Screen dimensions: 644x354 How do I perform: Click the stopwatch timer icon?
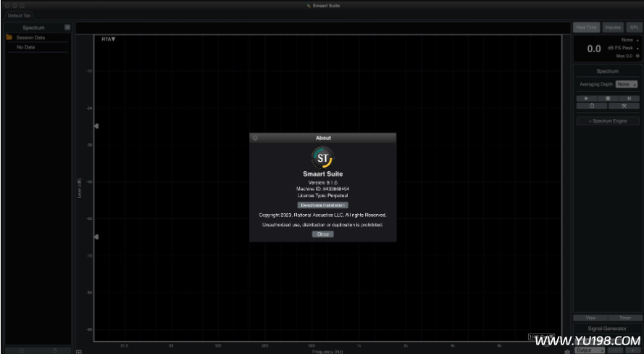point(592,106)
